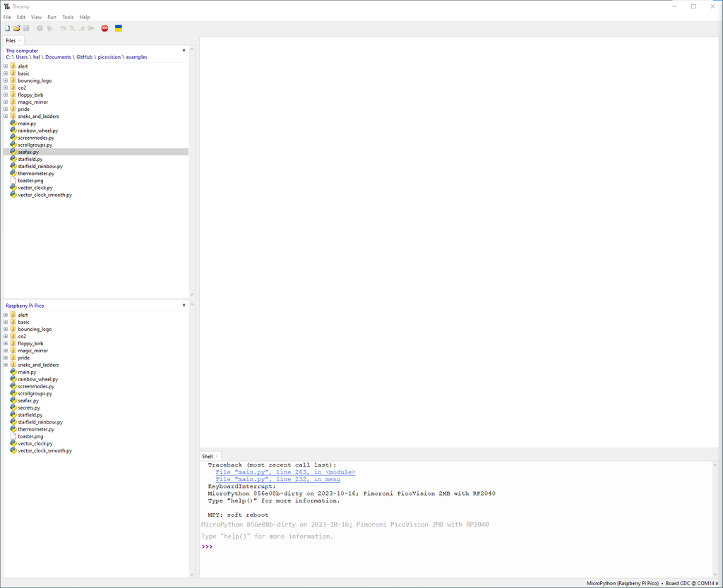Click the Resume execution toolbar icon
The image size is (723, 588).
(x=92, y=28)
